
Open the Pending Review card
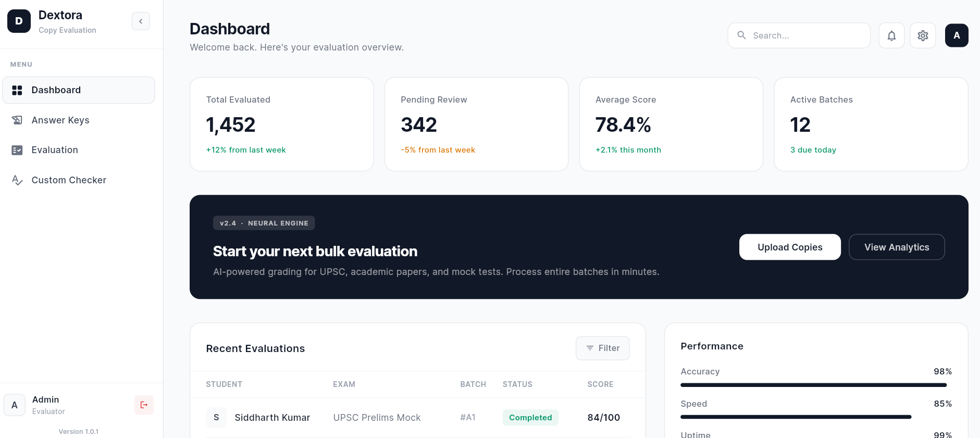pos(476,124)
